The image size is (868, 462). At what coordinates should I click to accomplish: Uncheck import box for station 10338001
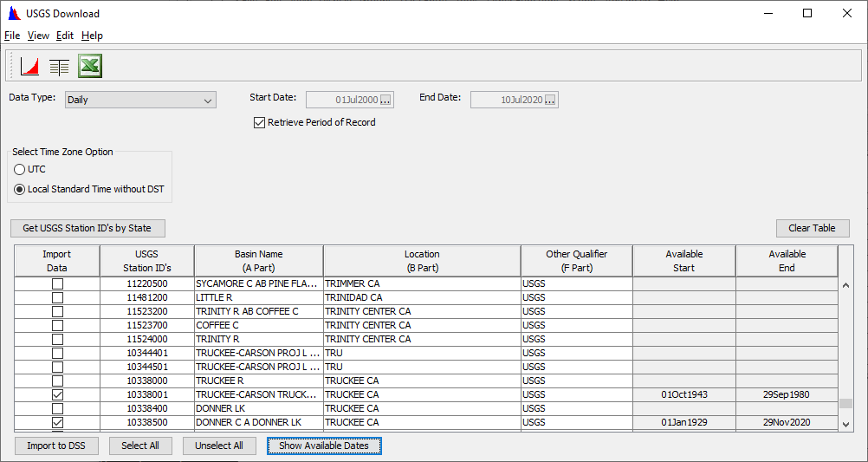(57, 394)
